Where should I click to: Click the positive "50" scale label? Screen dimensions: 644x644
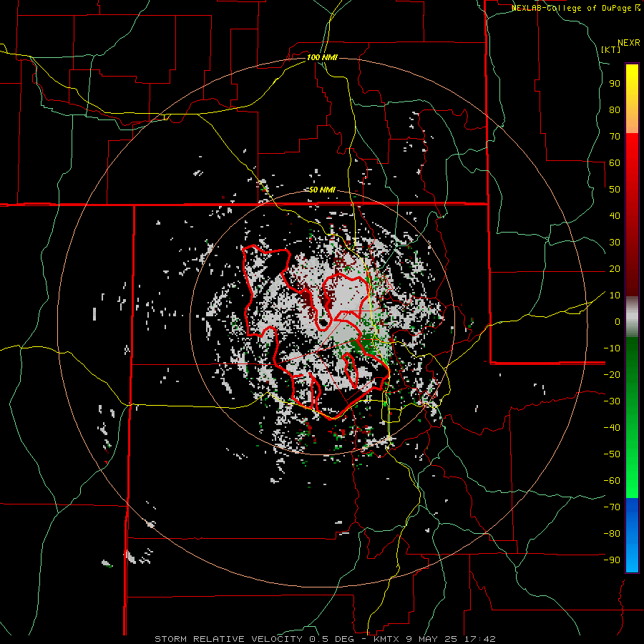tap(615, 190)
